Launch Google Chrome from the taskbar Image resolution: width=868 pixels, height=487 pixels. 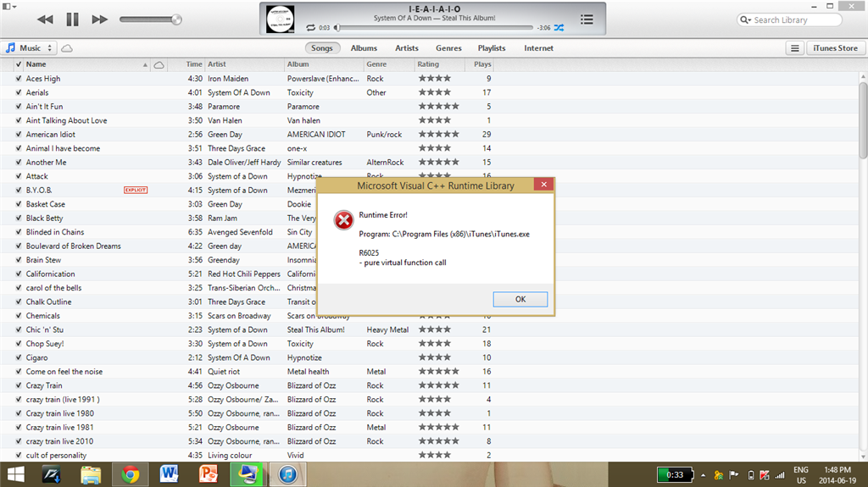point(131,475)
